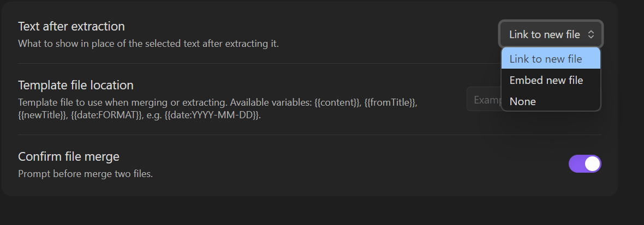Click the {{newTitle}} variable text
The width and height of the screenshot is (644, 225).
(x=41, y=115)
